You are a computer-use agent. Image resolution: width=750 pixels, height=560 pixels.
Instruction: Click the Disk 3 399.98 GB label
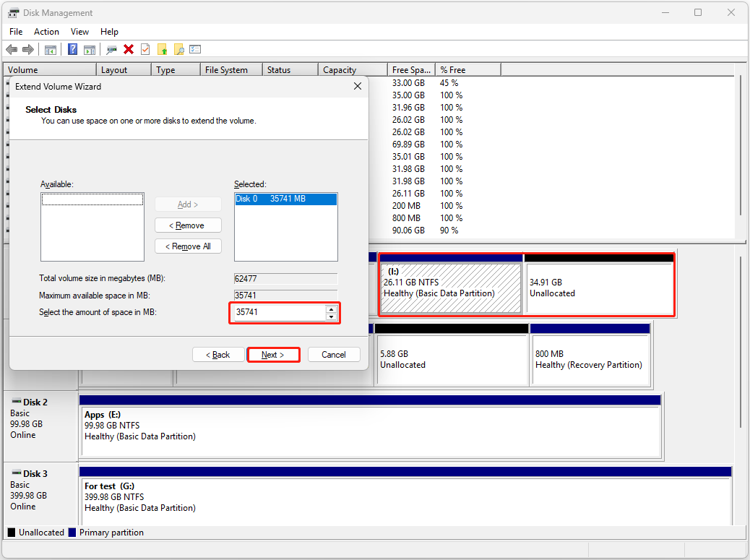click(28, 496)
